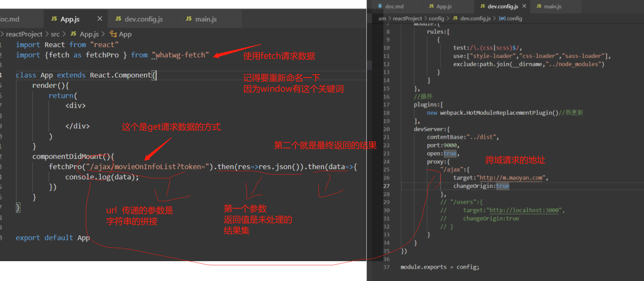Click JS icon on left dev.config.js tab
This screenshot has width=644, height=281.
tap(118, 18)
